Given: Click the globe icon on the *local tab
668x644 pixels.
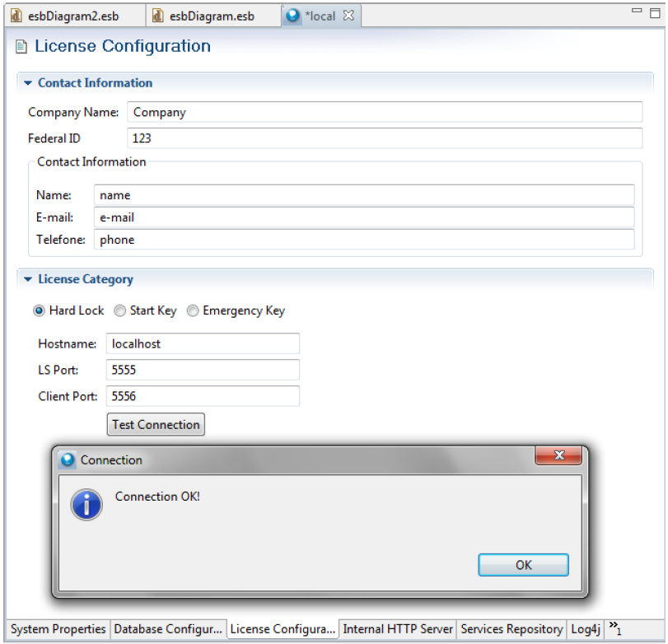Looking at the screenshot, I should (292, 16).
